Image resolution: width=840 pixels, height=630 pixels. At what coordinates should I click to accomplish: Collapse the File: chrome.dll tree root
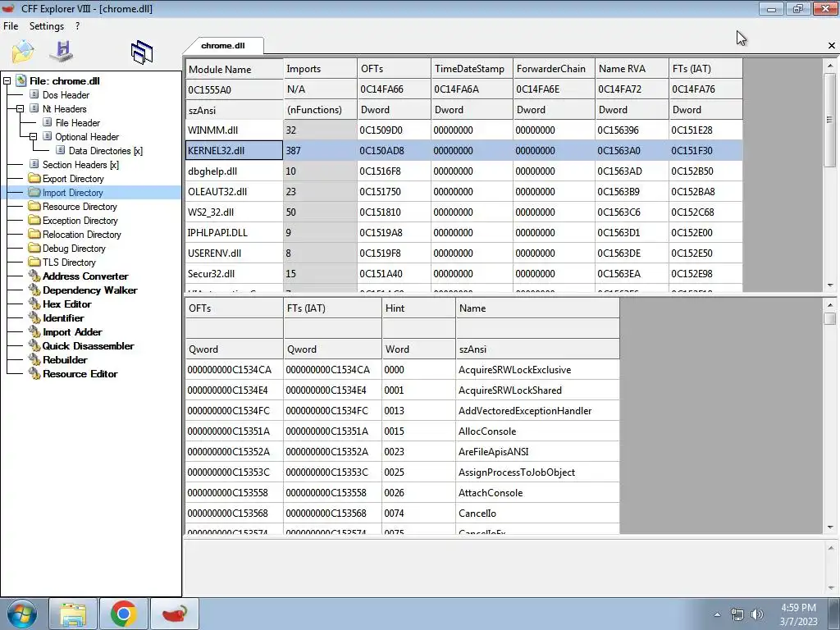[7, 81]
